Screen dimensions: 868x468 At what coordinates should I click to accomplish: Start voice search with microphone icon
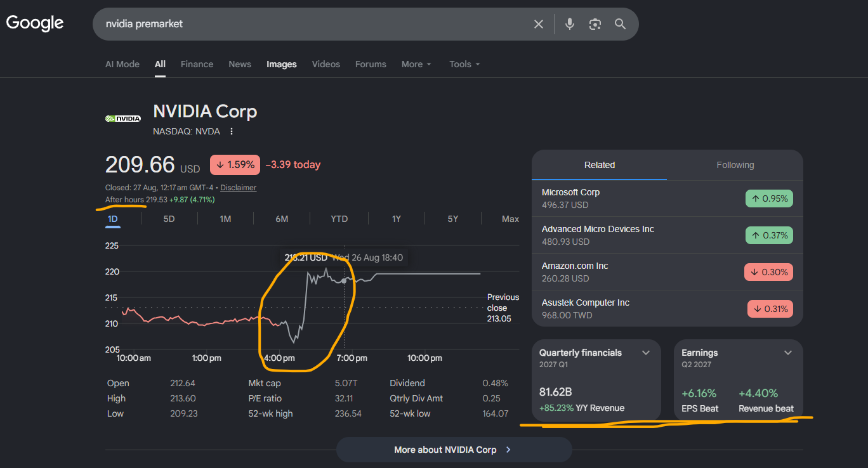click(570, 24)
